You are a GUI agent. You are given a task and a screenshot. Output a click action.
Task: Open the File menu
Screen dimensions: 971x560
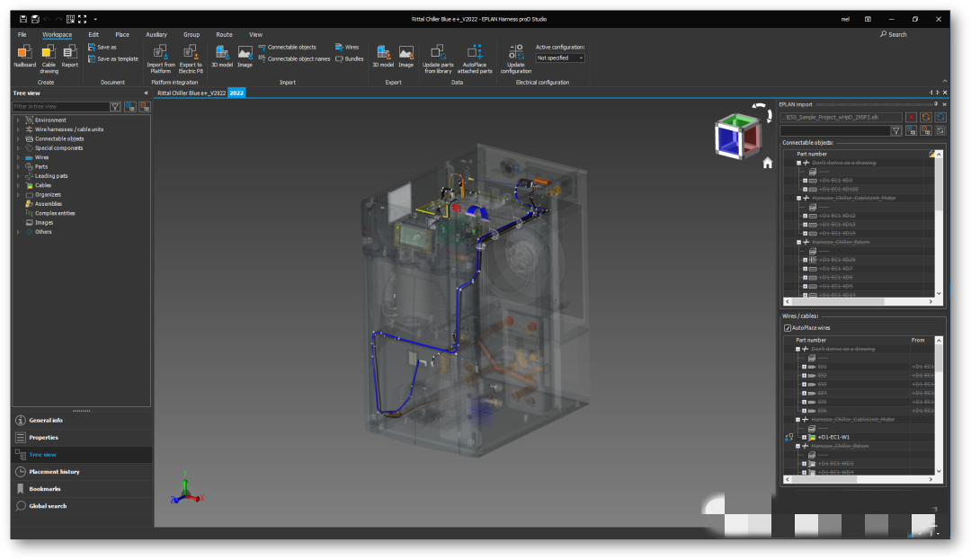click(x=22, y=35)
